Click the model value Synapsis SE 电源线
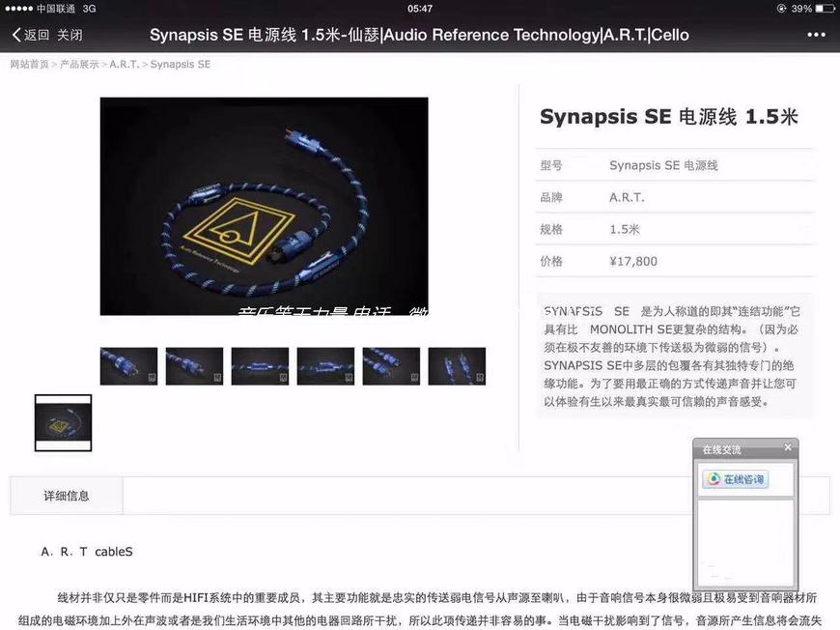The image size is (840, 630). (x=663, y=165)
